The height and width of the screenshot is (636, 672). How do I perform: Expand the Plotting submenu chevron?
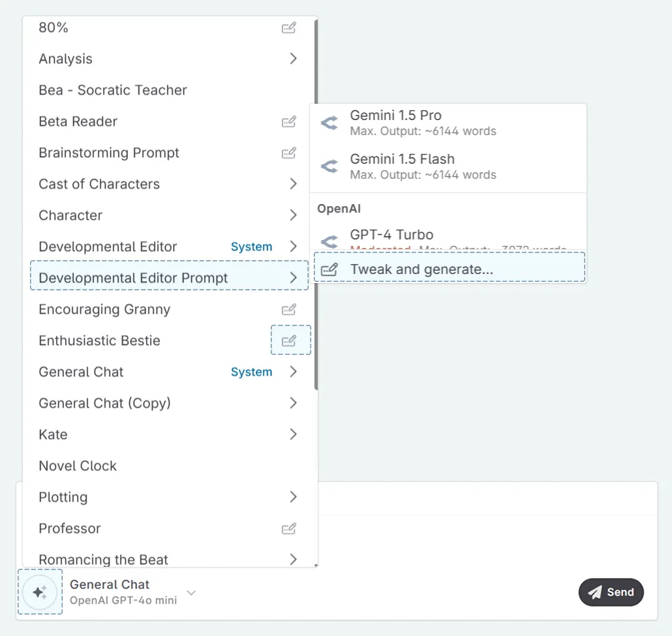293,497
